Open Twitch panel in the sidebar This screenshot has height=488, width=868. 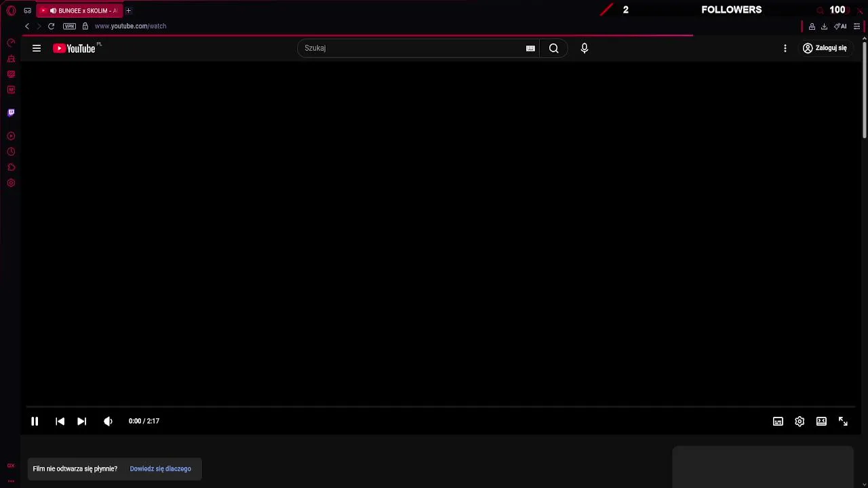click(11, 113)
